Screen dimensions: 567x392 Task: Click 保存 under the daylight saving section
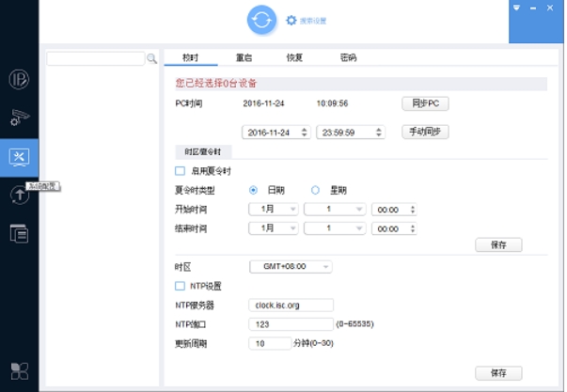(x=498, y=244)
